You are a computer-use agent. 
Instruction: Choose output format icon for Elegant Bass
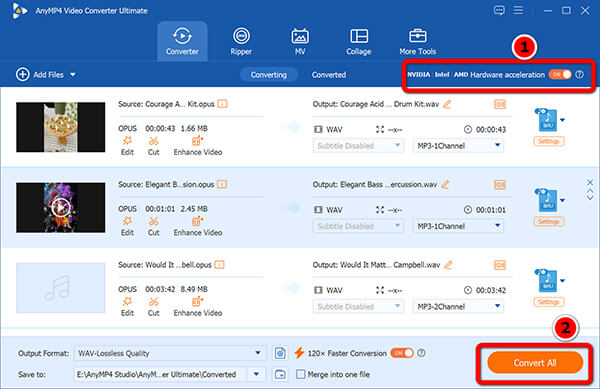[548, 200]
